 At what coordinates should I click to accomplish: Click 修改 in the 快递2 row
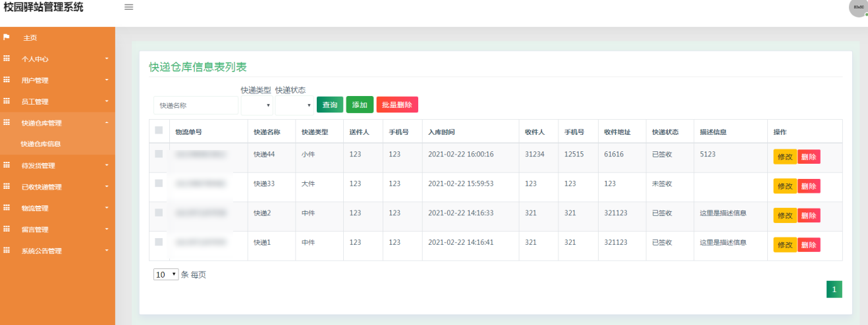pyautogui.click(x=785, y=215)
